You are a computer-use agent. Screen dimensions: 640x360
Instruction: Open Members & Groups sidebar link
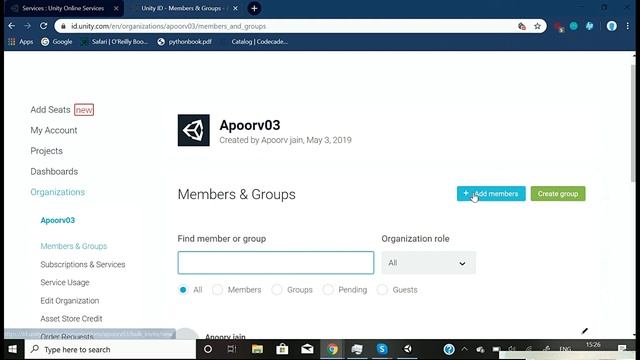tap(73, 246)
